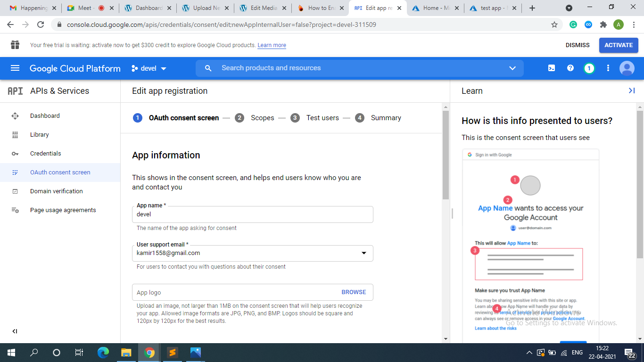Open Domain verification page
The height and width of the screenshot is (362, 644).
point(56,191)
